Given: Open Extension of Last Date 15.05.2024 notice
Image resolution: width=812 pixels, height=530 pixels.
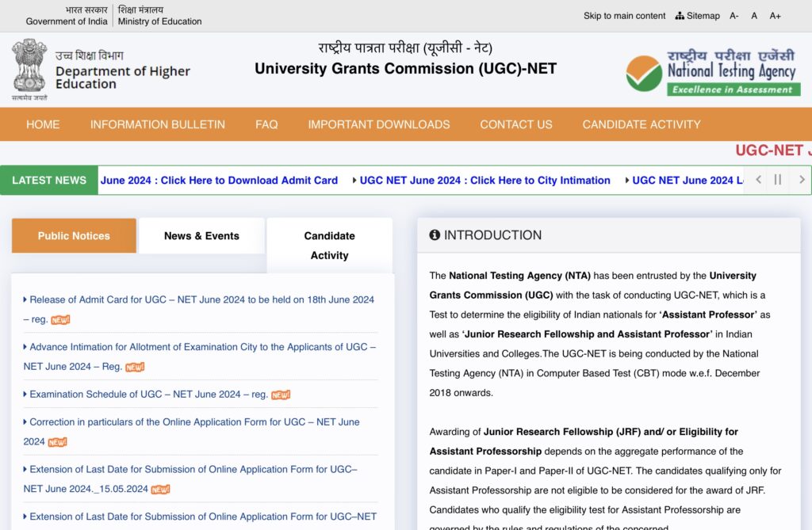Looking at the screenshot, I should point(190,479).
